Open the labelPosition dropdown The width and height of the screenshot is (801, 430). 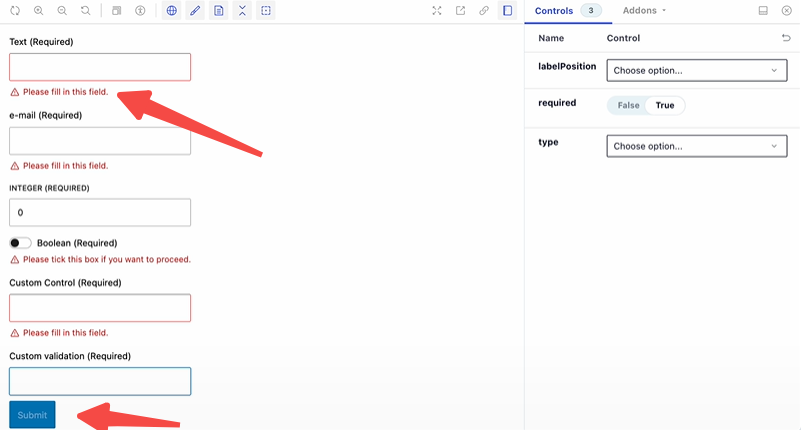pyautogui.click(x=696, y=71)
